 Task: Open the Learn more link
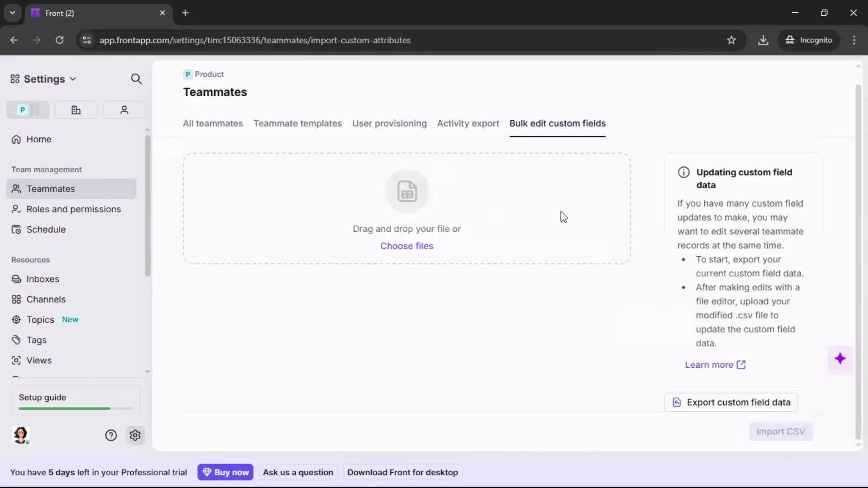(710, 365)
